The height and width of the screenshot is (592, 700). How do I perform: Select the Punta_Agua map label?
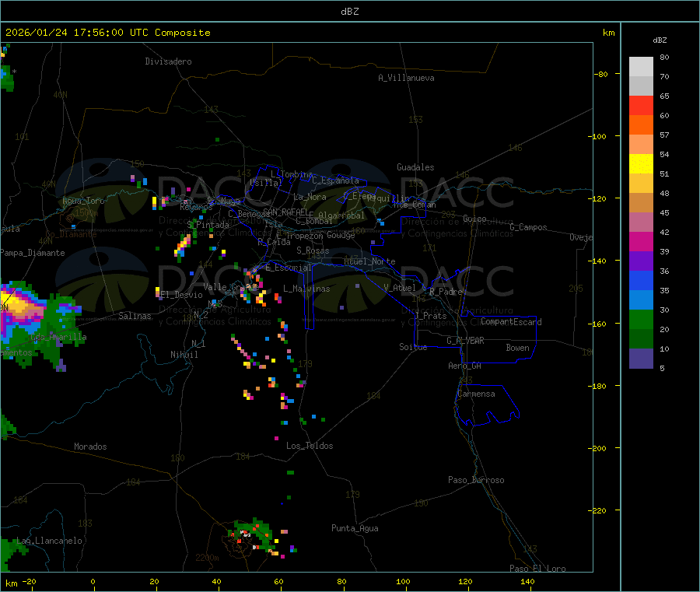[x=355, y=529]
